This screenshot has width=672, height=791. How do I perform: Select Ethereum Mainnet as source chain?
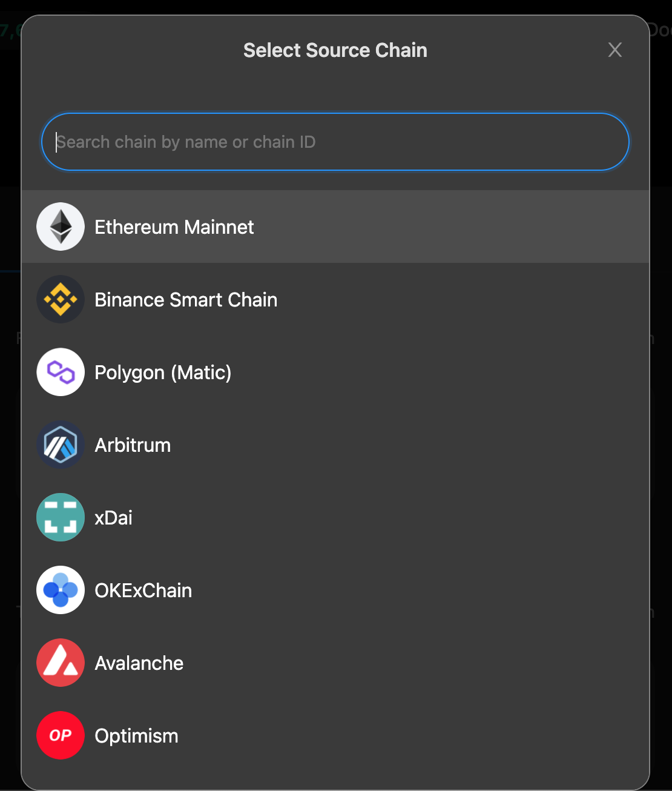pyautogui.click(x=174, y=227)
